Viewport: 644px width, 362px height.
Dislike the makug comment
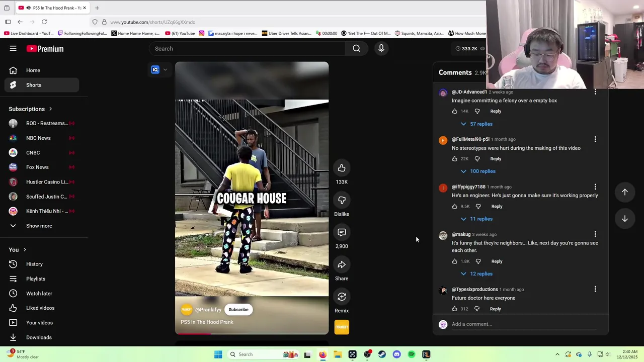tap(478, 261)
